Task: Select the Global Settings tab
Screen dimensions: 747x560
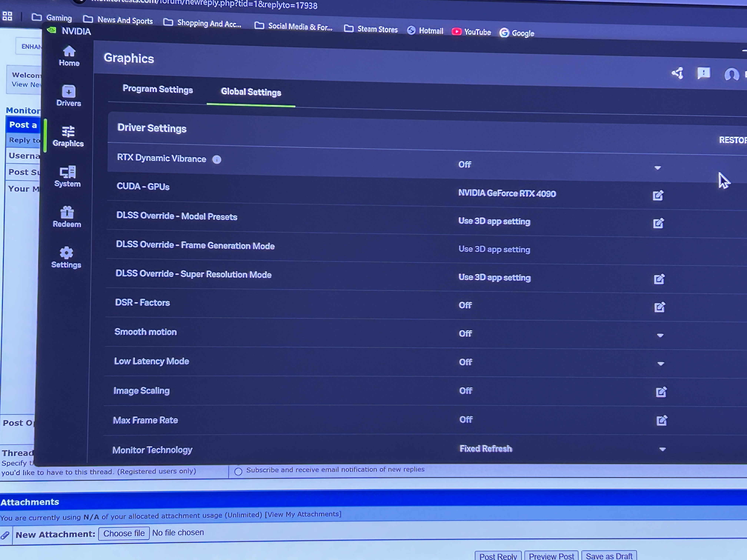Action: (251, 92)
